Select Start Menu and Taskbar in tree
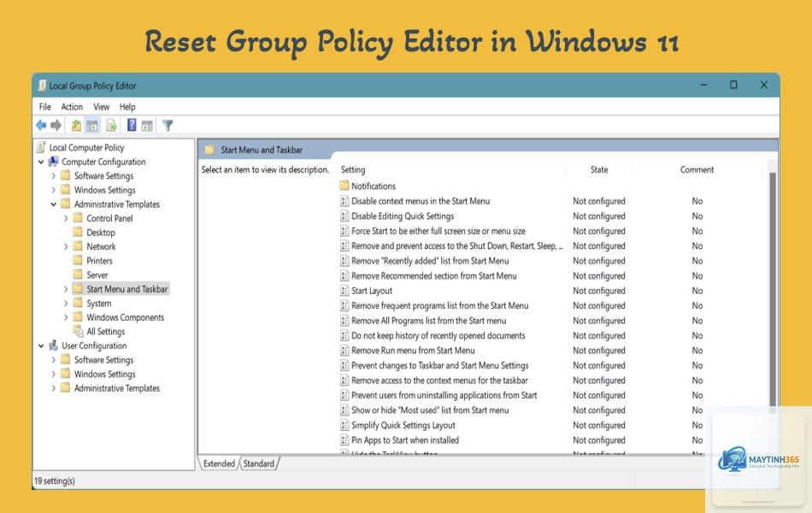 127,289
